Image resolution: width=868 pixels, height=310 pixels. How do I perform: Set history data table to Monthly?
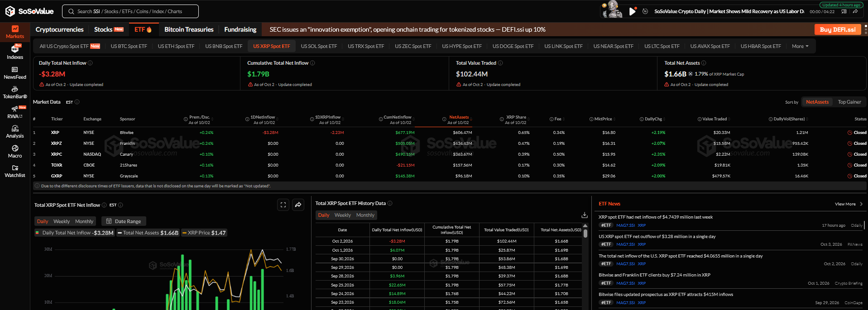[365, 215]
